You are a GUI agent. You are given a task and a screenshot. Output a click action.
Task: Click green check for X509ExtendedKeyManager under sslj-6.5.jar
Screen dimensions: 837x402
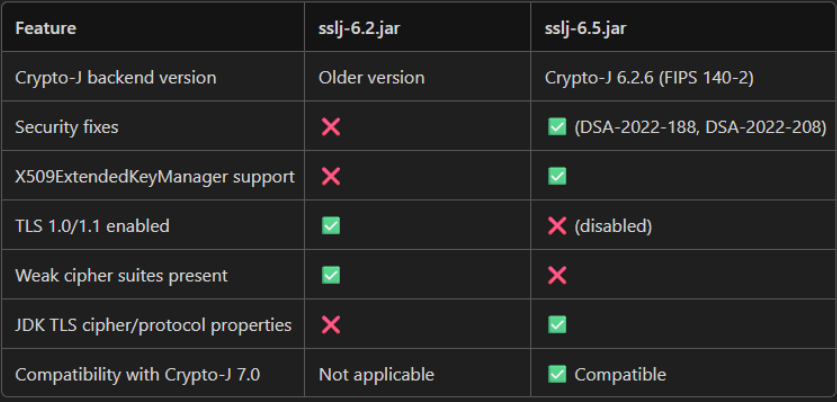click(557, 176)
